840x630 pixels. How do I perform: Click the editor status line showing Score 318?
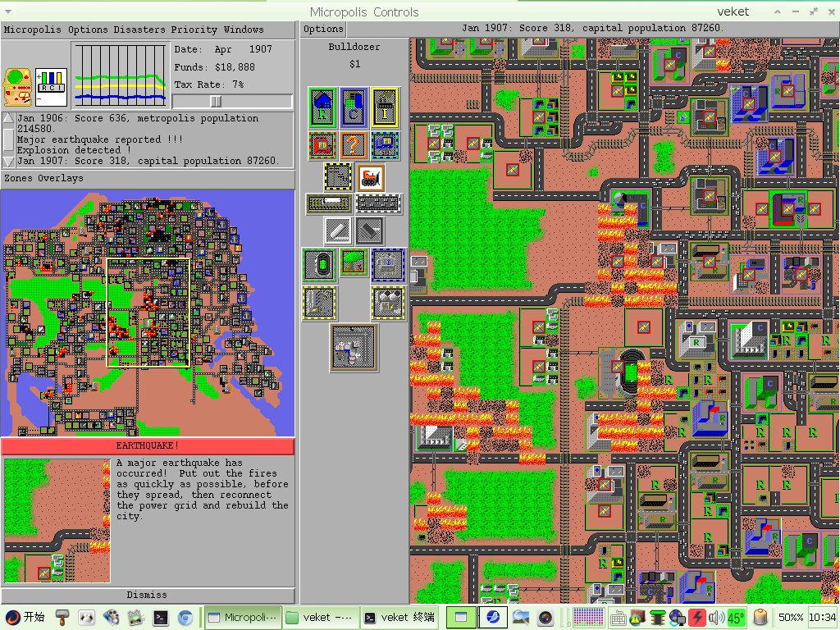click(x=592, y=28)
